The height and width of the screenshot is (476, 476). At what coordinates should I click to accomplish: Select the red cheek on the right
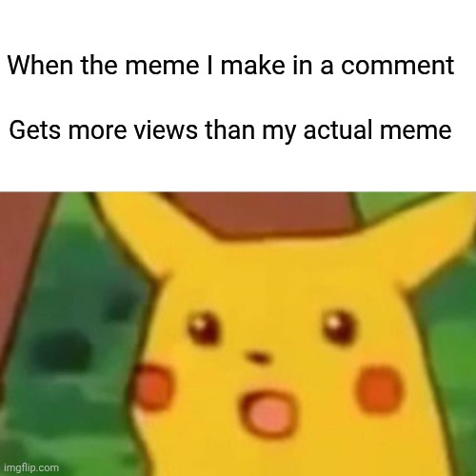379,389
